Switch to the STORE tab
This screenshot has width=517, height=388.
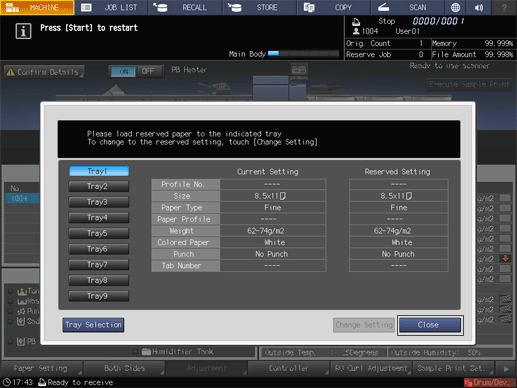260,7
